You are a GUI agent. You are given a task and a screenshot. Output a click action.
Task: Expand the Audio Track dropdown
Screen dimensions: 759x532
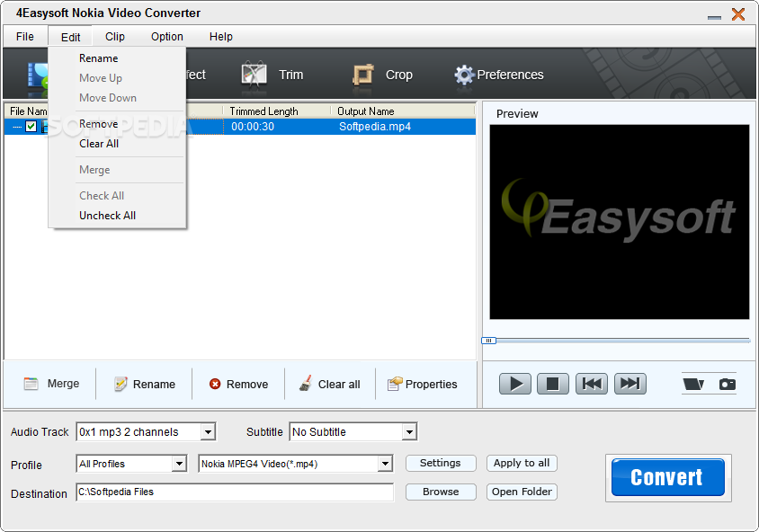point(208,431)
